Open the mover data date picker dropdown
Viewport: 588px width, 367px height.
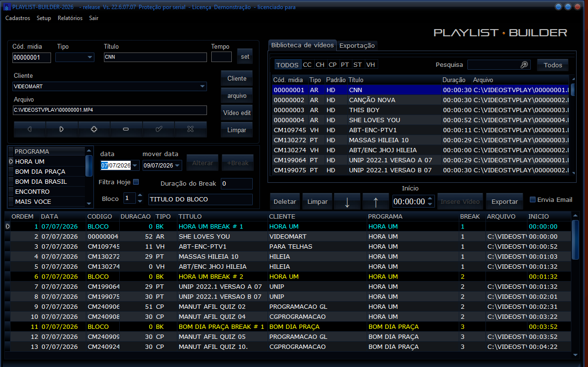(178, 166)
